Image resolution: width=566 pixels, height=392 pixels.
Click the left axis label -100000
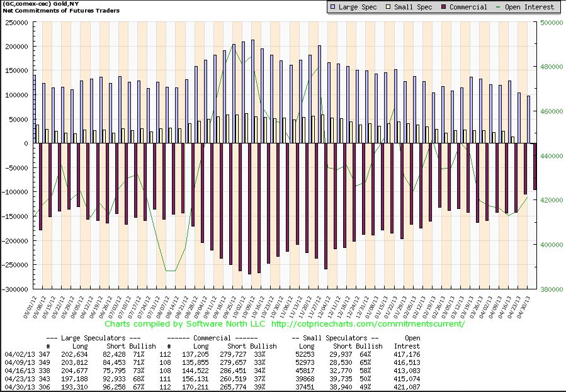click(x=15, y=192)
